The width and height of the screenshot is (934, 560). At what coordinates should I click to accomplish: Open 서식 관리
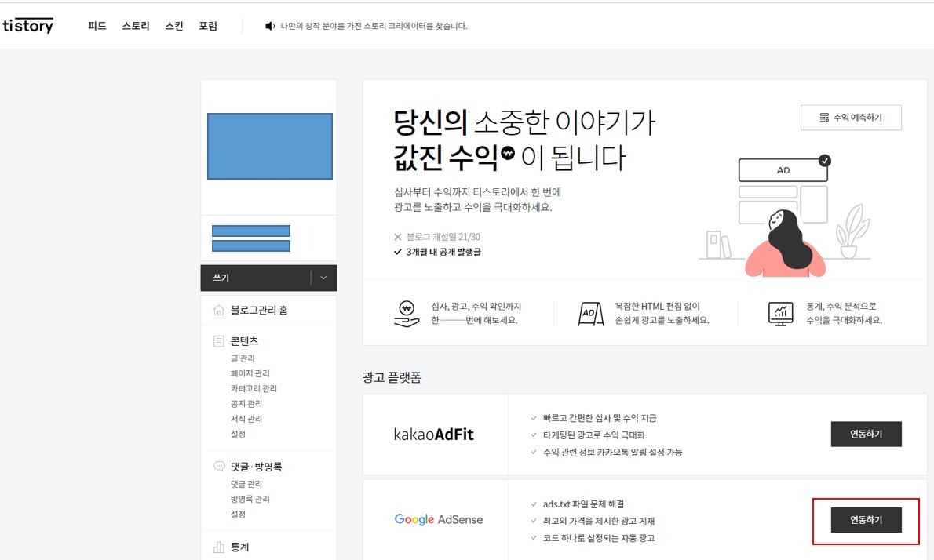(246, 419)
